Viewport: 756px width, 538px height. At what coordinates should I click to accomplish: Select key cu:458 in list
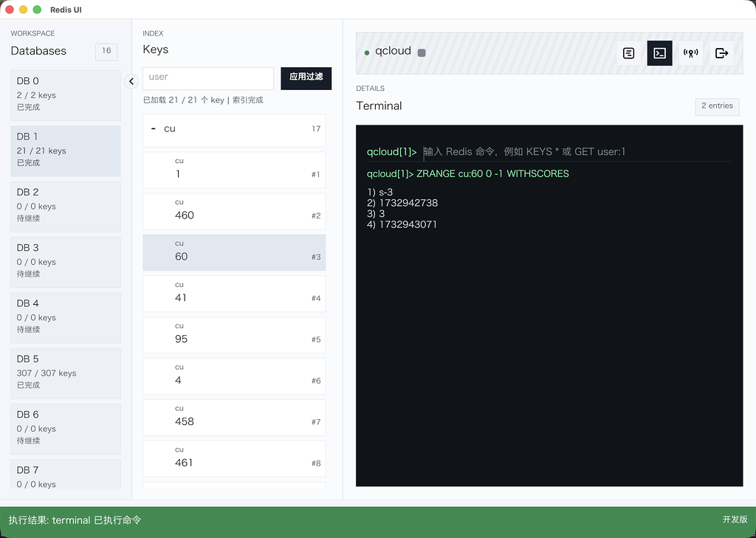coord(233,418)
